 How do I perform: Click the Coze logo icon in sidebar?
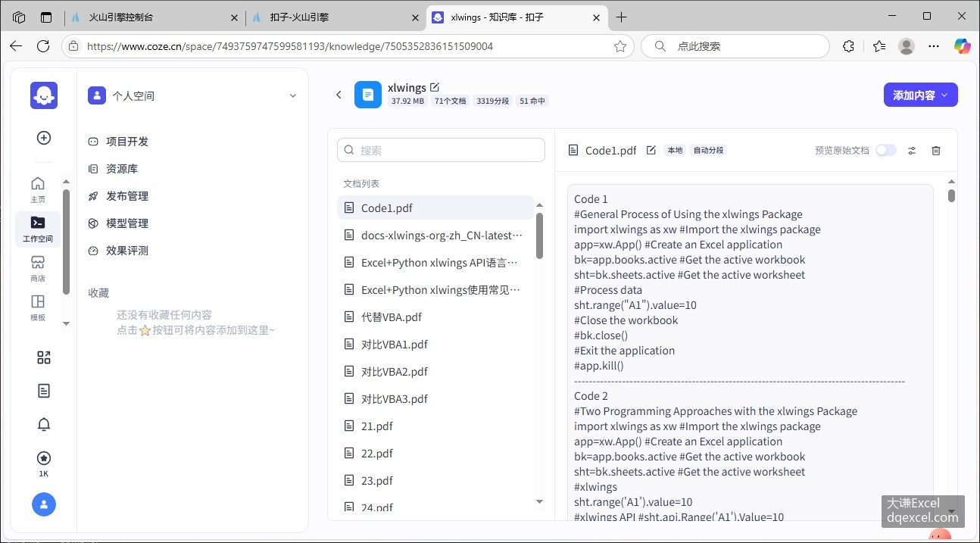[44, 95]
